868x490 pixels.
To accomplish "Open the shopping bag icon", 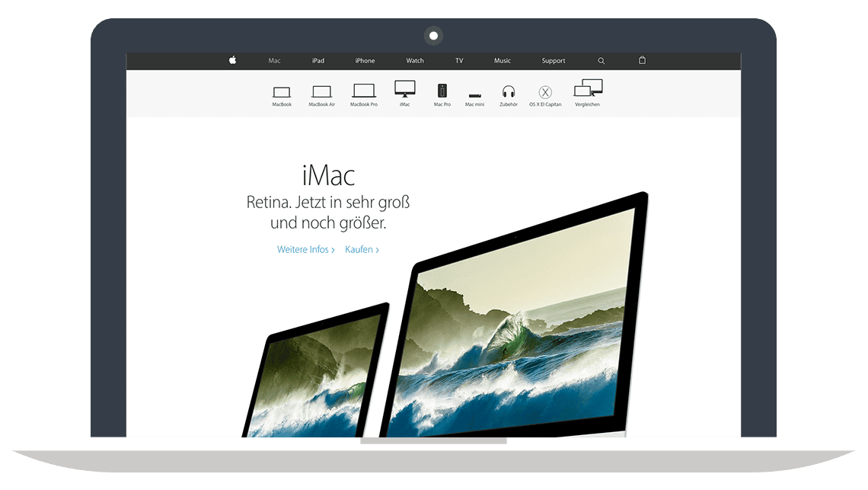I will 642,60.
